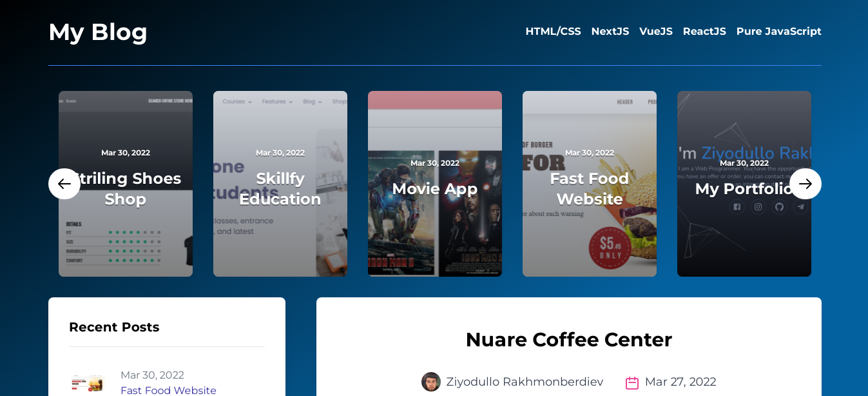Open the Fast Food Website featured card

point(590,184)
